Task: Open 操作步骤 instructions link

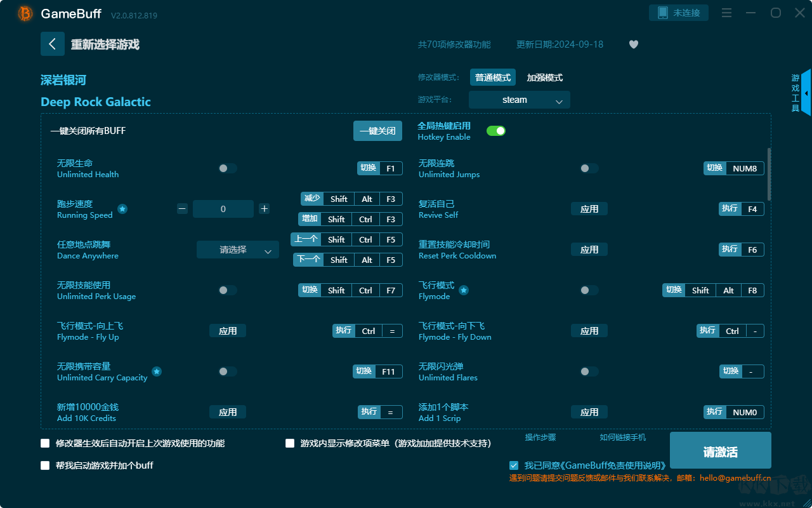Action: coord(540,438)
